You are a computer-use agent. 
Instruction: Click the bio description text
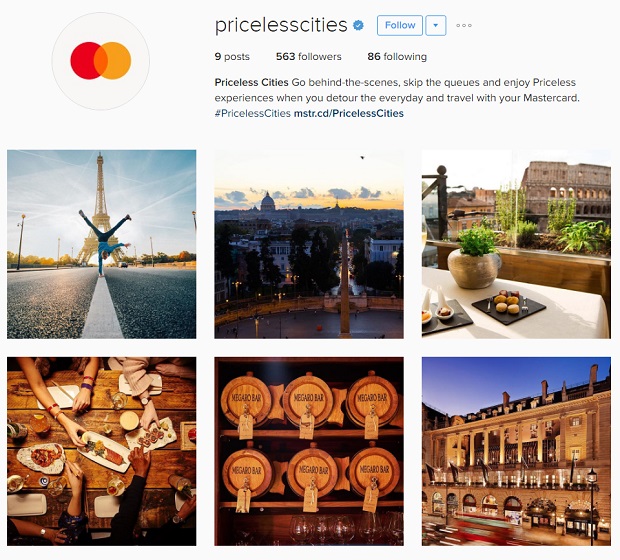click(x=397, y=90)
